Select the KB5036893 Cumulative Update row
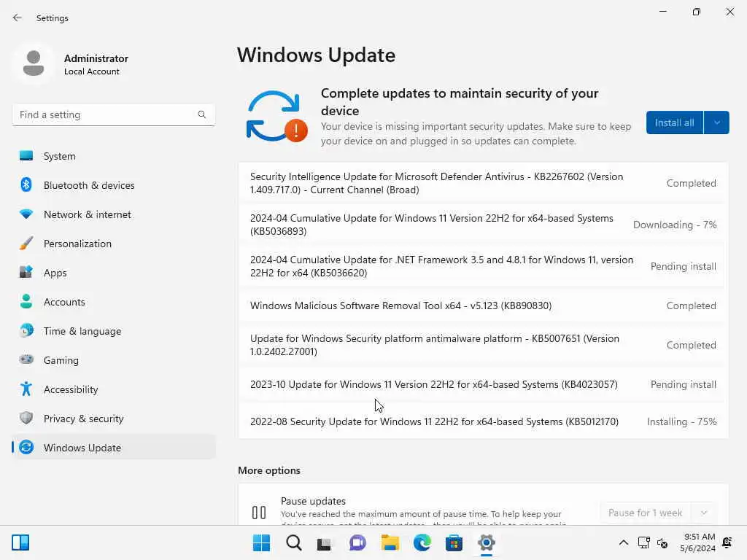The height and width of the screenshot is (560, 747). coord(483,225)
